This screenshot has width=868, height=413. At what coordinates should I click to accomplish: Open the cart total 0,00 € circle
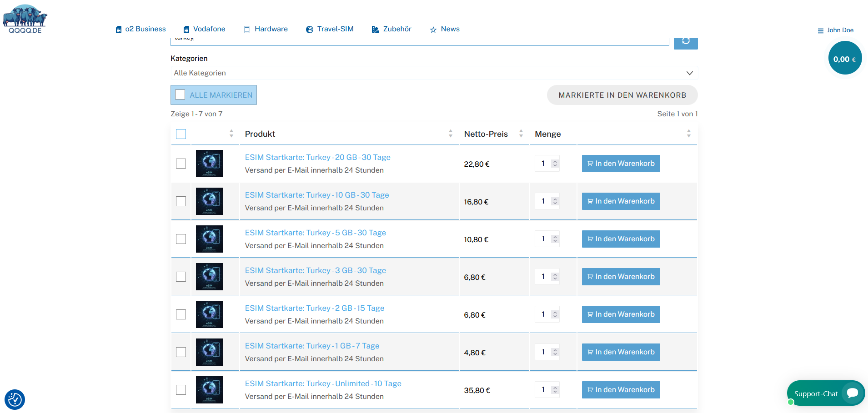pyautogui.click(x=844, y=58)
